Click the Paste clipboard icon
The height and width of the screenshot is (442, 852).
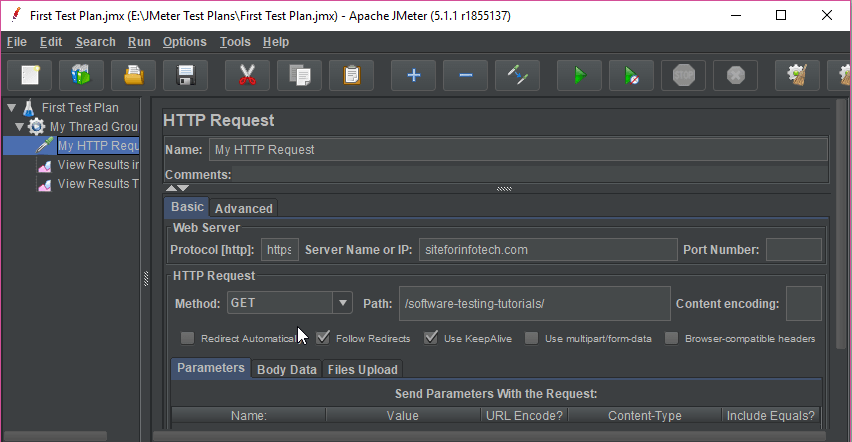click(x=352, y=75)
